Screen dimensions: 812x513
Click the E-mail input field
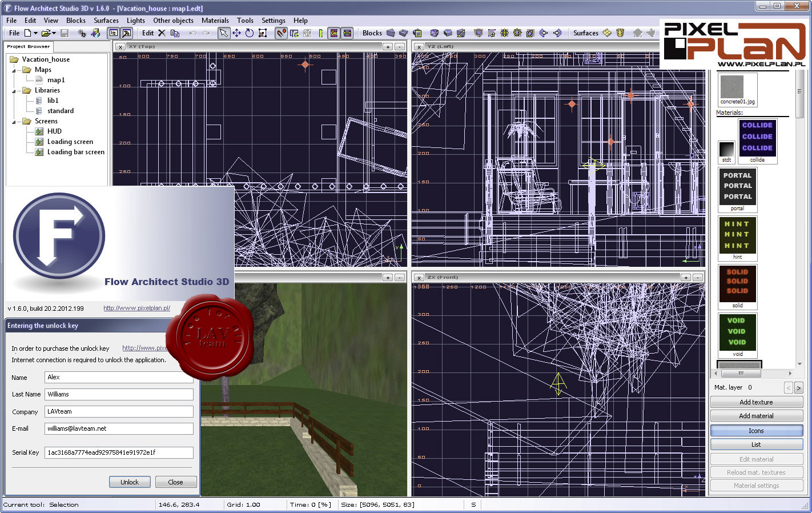pos(119,428)
